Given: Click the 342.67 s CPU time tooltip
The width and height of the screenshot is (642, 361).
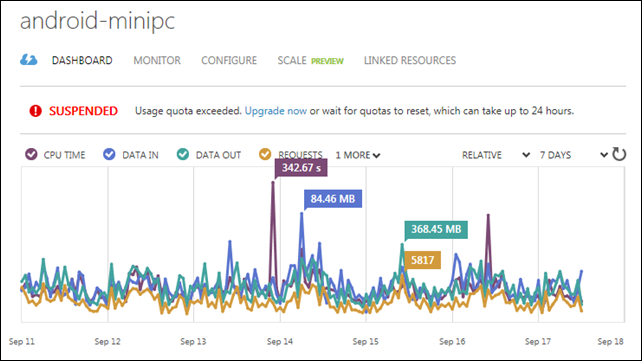Looking at the screenshot, I should pyautogui.click(x=301, y=168).
